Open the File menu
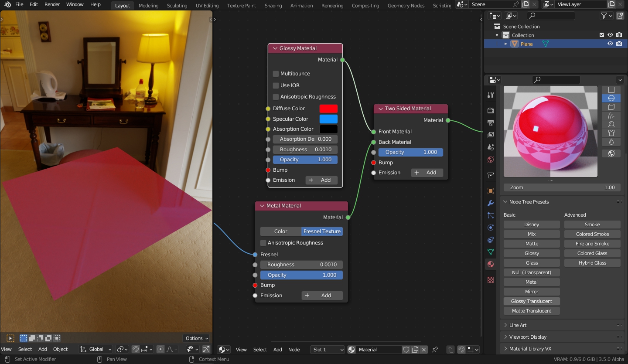The image size is (628, 364). tap(19, 4)
